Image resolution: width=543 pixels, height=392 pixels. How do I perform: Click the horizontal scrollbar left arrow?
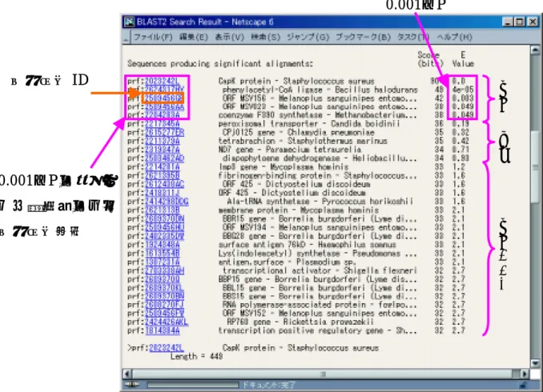[127, 374]
